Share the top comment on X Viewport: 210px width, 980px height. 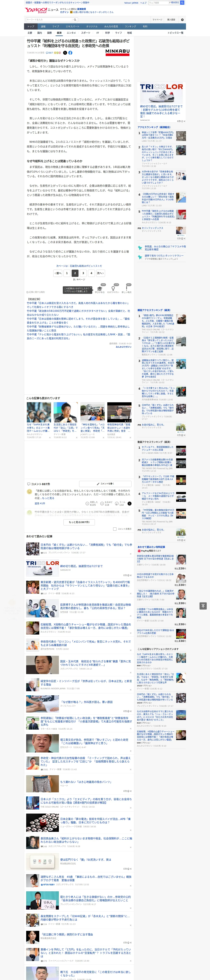(130, 503)
